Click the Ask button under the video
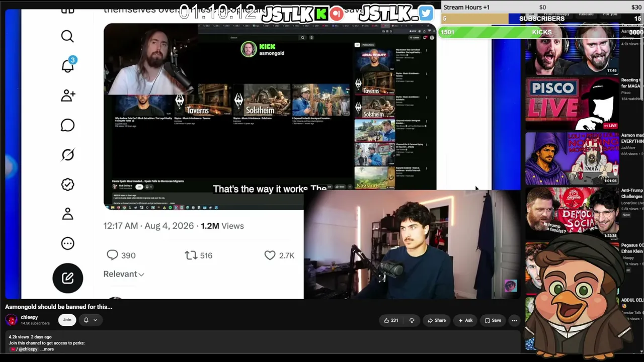Image resolution: width=644 pixels, height=362 pixels. 465,320
